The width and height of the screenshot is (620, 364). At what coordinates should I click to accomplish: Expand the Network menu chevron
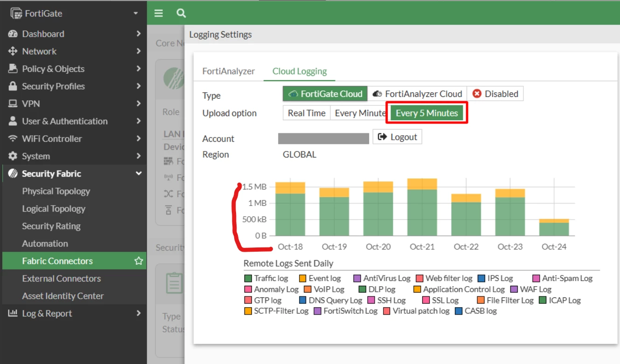click(139, 51)
